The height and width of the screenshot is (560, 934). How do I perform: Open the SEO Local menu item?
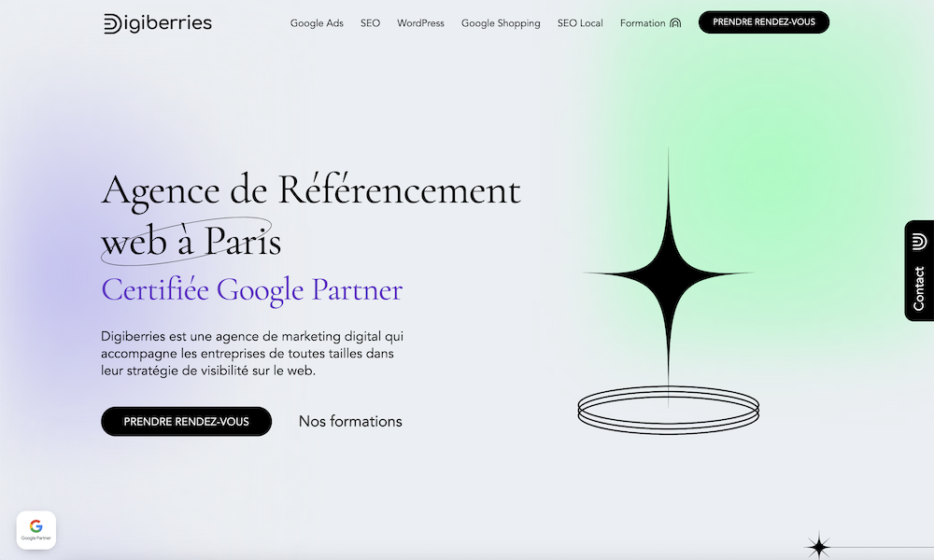tap(580, 23)
